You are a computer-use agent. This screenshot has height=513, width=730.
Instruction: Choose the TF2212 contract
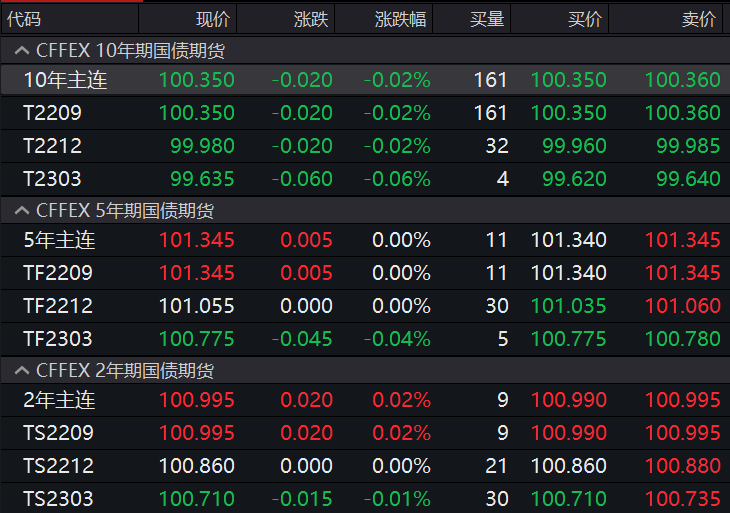pyautogui.click(x=57, y=306)
